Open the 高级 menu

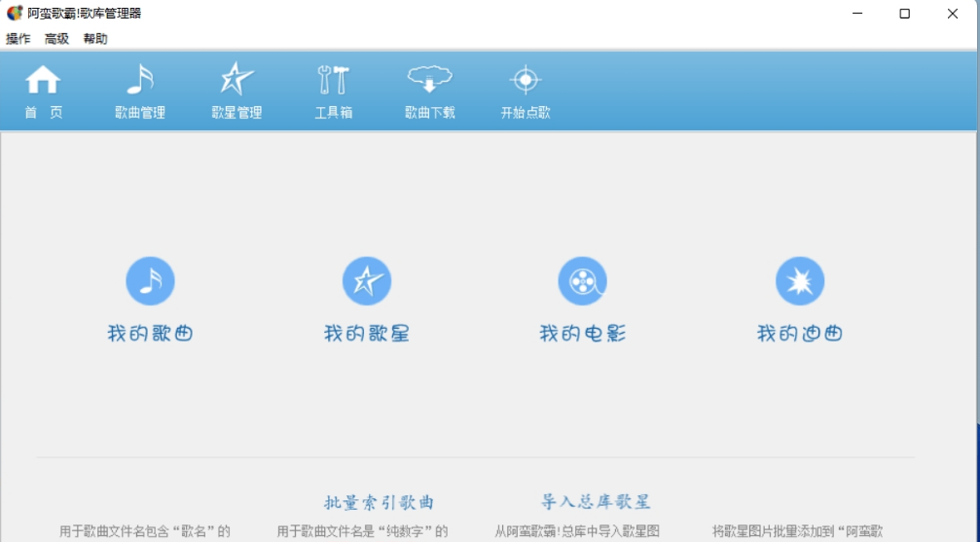tap(56, 39)
